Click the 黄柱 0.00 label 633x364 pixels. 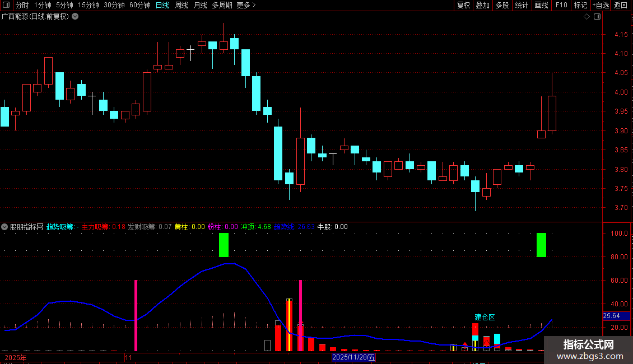[x=190, y=227]
